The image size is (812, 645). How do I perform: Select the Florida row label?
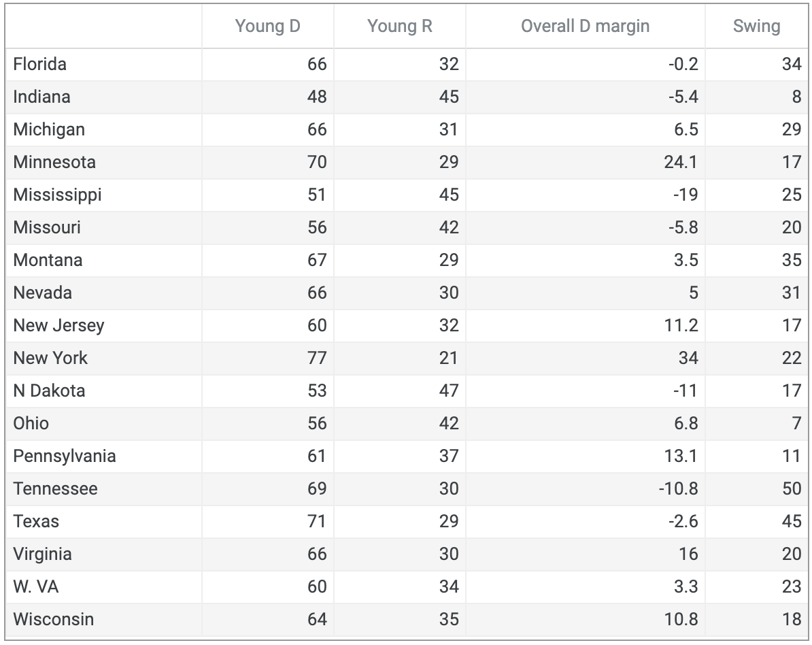[40, 64]
